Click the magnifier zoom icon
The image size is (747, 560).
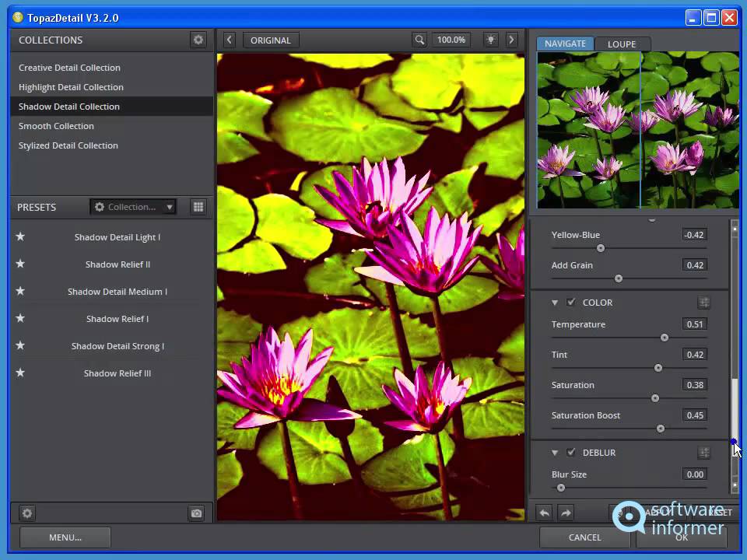click(x=419, y=40)
